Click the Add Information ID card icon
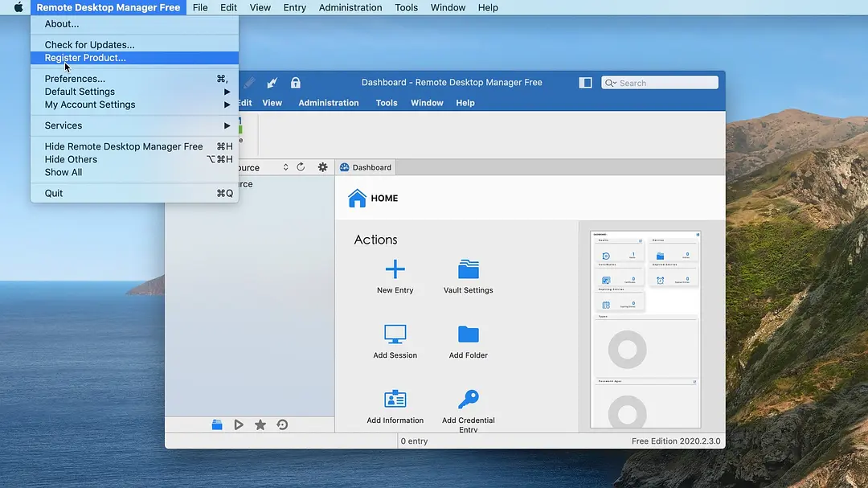 (x=395, y=399)
